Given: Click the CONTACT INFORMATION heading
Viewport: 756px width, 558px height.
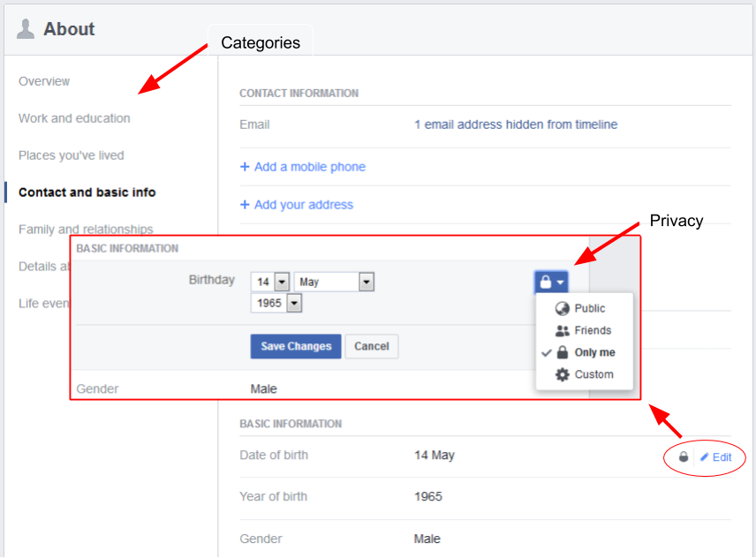Looking at the screenshot, I should pyautogui.click(x=299, y=94).
